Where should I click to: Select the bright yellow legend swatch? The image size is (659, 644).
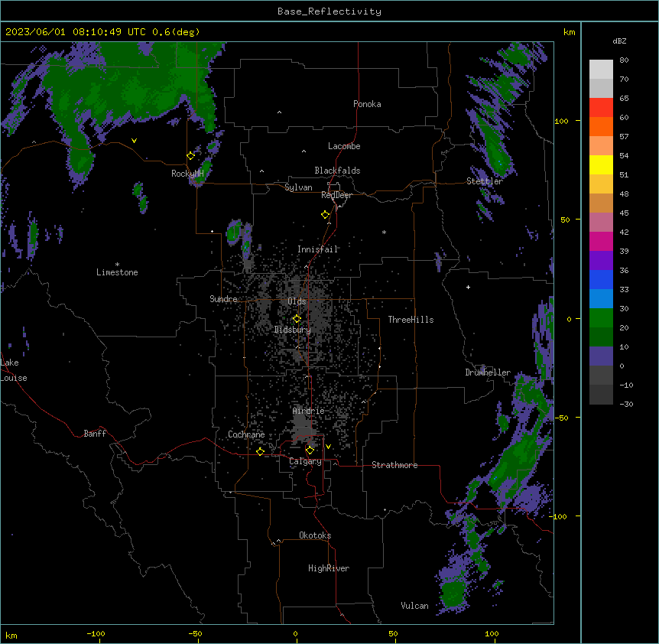point(601,164)
